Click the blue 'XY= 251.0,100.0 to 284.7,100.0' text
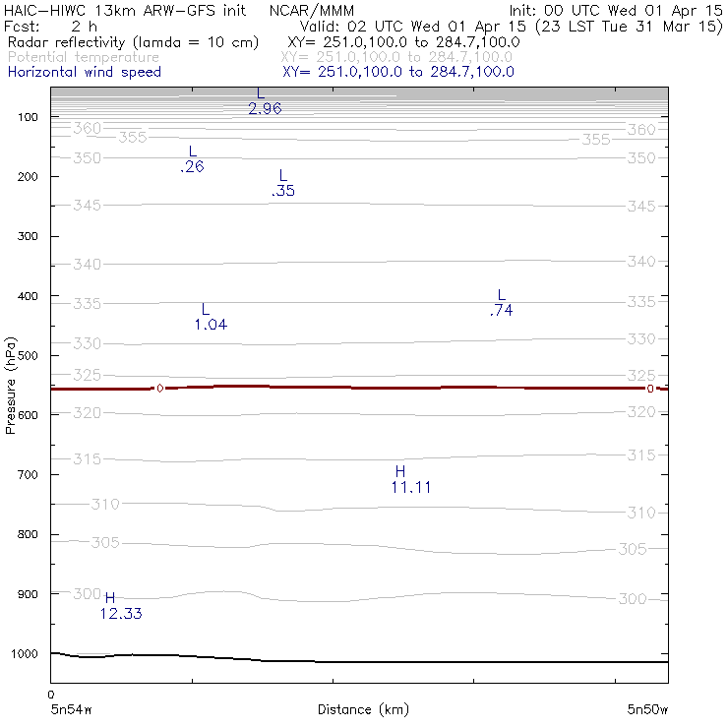 click(x=398, y=72)
